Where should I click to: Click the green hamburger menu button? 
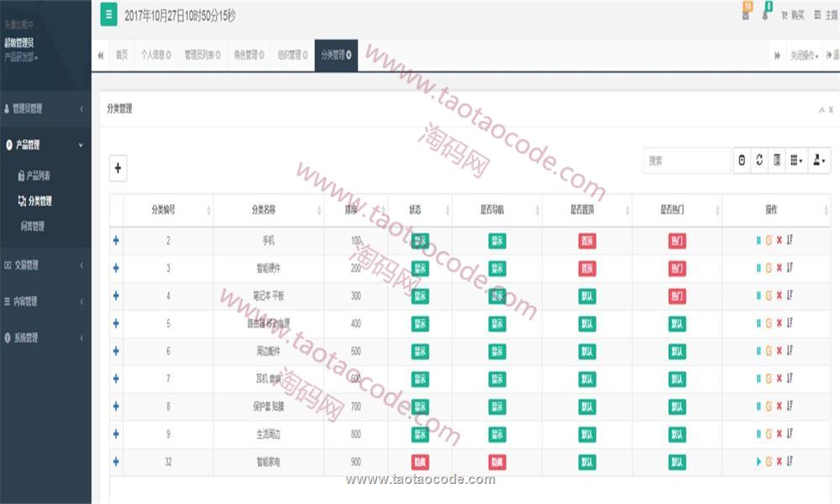[x=108, y=14]
